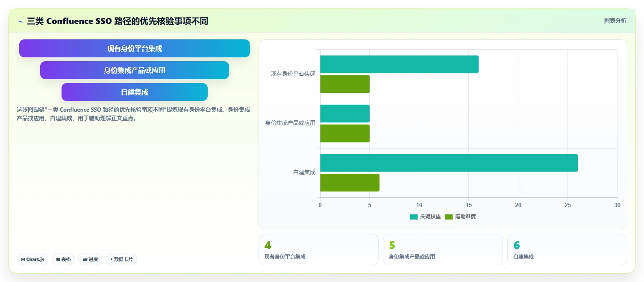Click the data card showing 5
The height and width of the screenshot is (282, 644).
click(x=443, y=249)
